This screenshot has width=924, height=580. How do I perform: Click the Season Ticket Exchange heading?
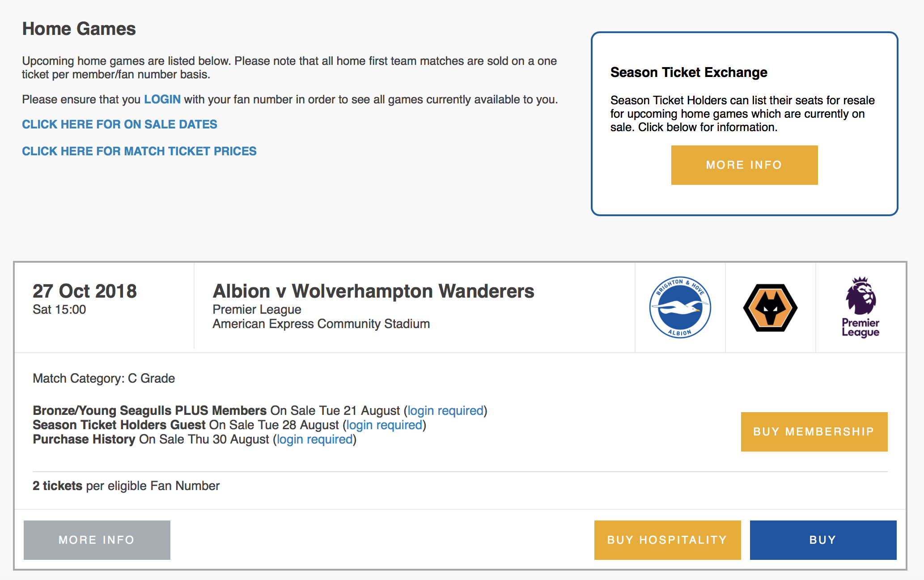[689, 72]
